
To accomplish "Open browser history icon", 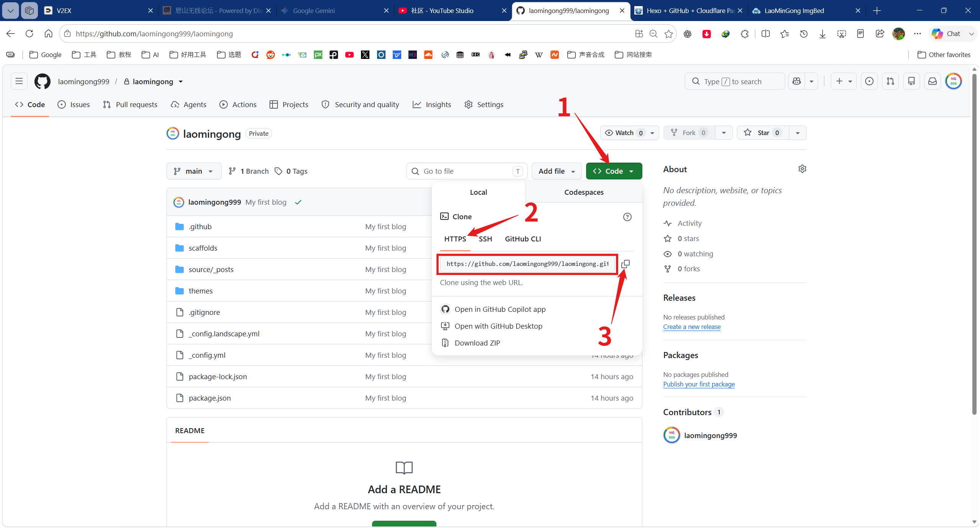I will click(804, 34).
